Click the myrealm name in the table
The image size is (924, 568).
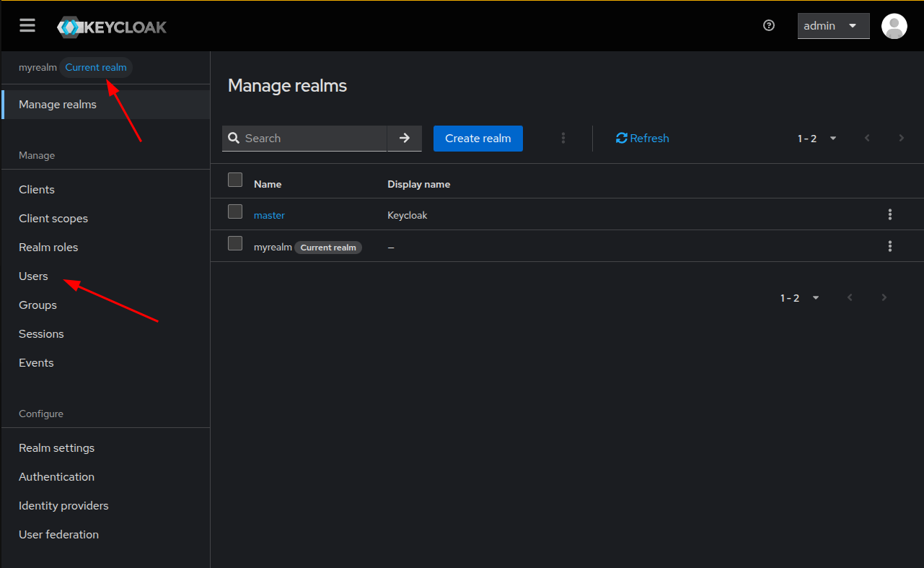273,247
